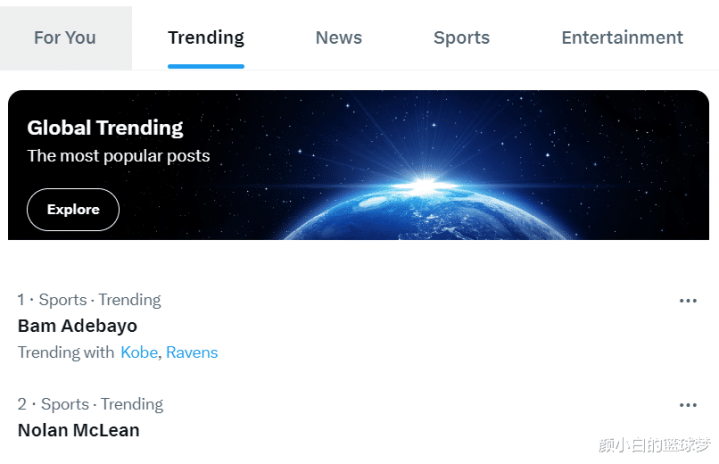This screenshot has height=464, width=719.
Task: Open the Ravens related trend link
Action: (192, 352)
